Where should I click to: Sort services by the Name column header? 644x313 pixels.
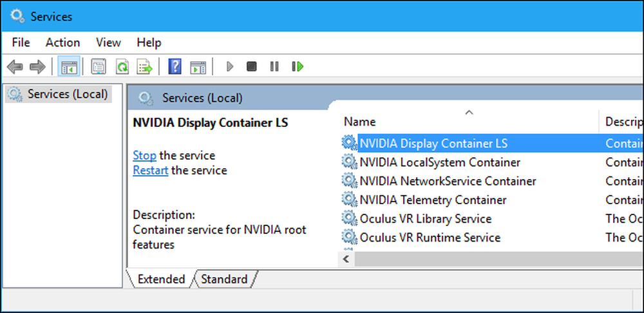pyautogui.click(x=360, y=122)
